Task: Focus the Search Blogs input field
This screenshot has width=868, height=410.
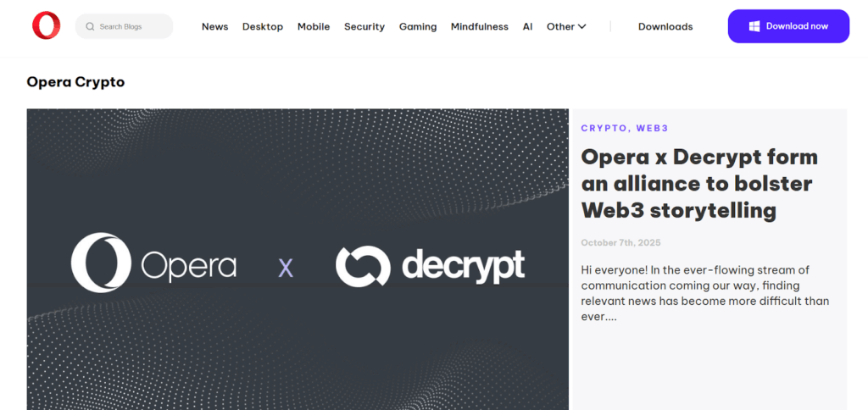Action: point(131,26)
